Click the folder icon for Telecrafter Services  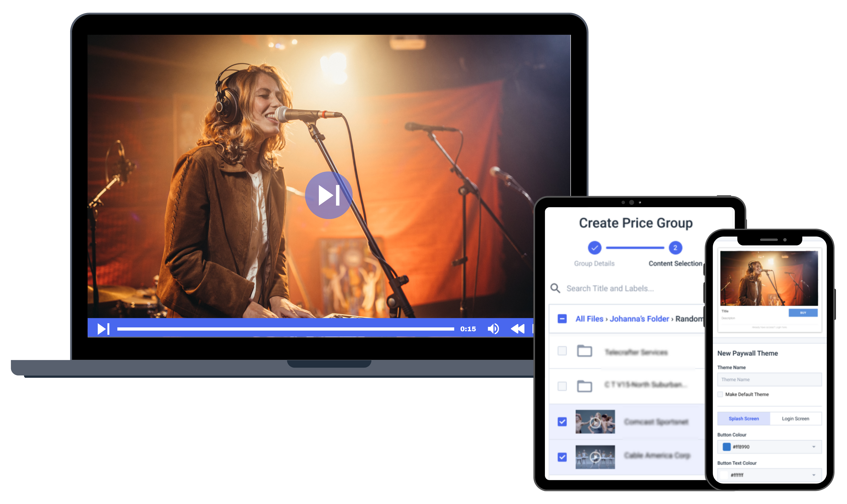[585, 351]
